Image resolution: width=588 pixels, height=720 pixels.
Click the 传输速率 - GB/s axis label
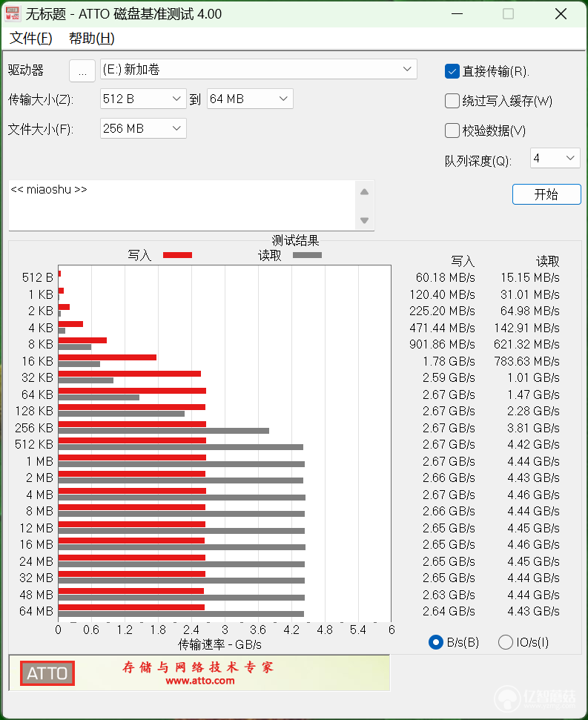(220, 644)
